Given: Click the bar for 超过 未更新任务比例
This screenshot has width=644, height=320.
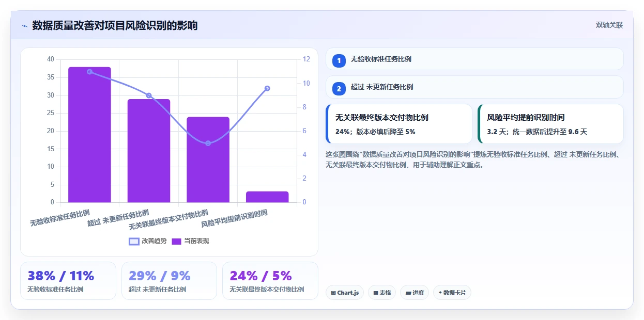Looking at the screenshot, I should point(149,151).
